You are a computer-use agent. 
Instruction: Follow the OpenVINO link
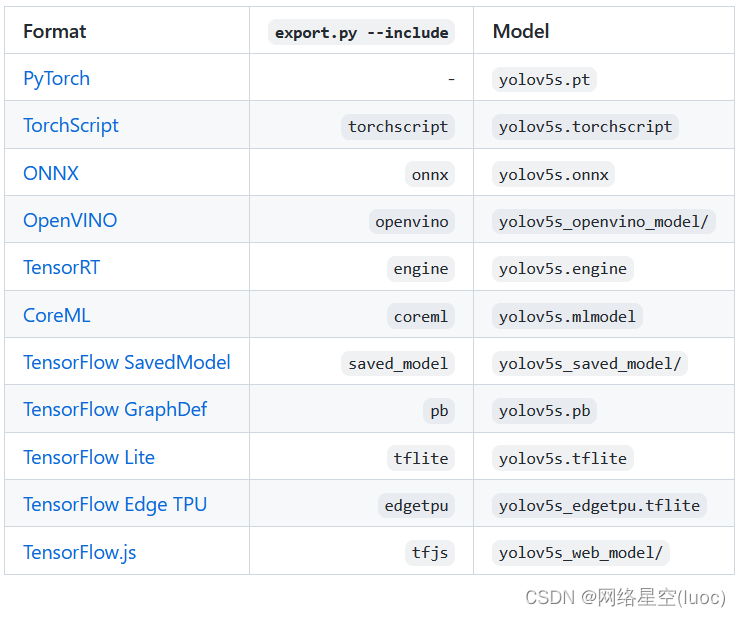(x=70, y=221)
